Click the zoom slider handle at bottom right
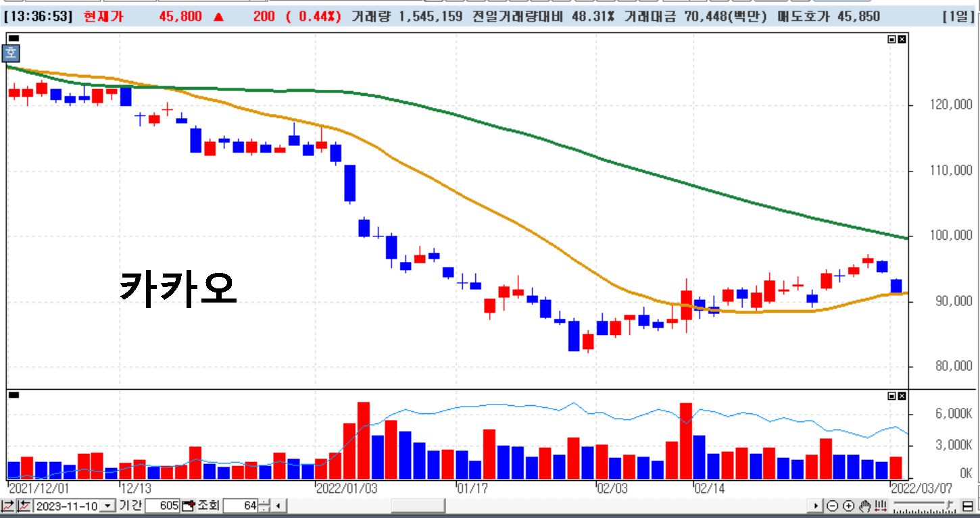This screenshot has width=980, height=518. click(x=949, y=504)
